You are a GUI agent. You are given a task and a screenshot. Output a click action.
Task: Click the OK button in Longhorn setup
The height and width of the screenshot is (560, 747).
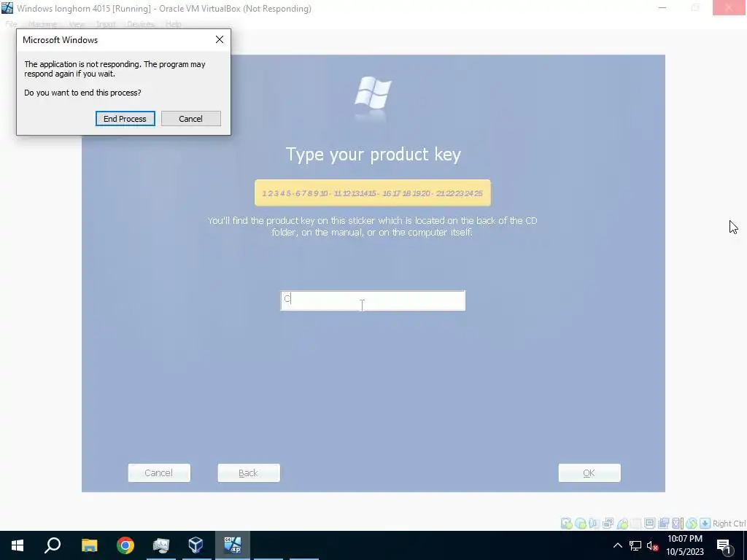click(x=589, y=472)
